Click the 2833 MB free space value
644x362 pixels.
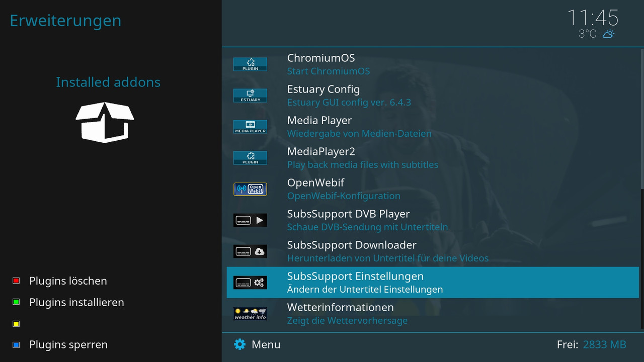pos(605,344)
